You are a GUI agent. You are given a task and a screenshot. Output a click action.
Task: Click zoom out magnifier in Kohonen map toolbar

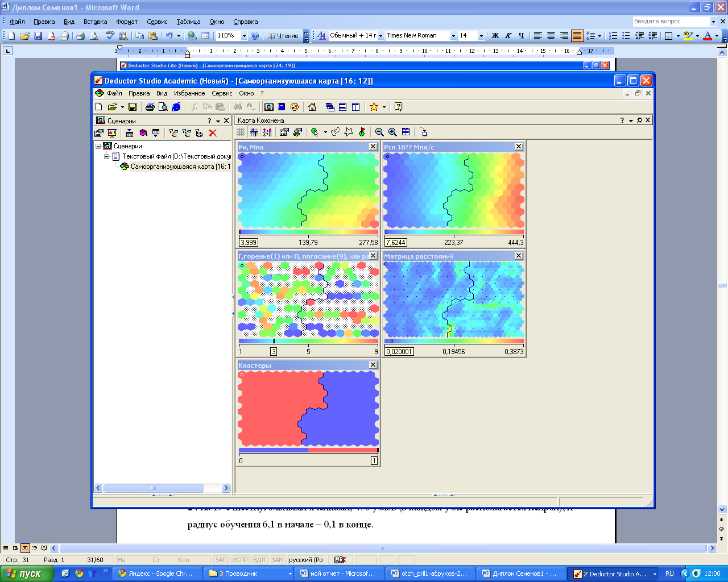coord(379,132)
